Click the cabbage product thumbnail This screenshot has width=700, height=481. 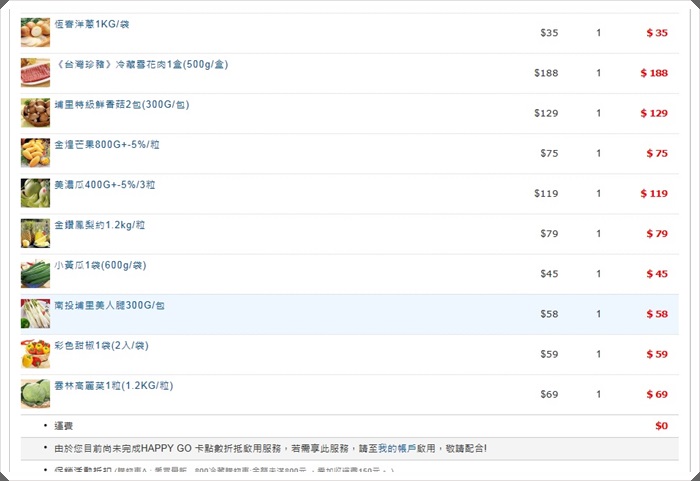[35, 393]
